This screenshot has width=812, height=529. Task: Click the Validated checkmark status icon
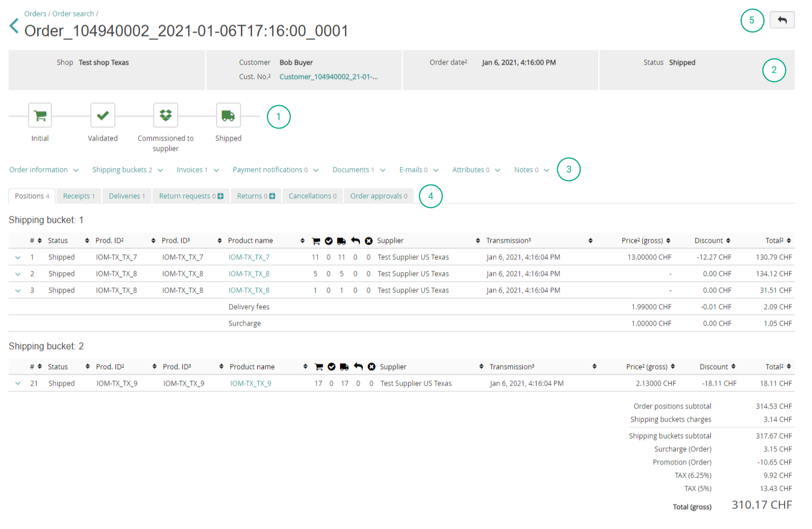tap(103, 115)
